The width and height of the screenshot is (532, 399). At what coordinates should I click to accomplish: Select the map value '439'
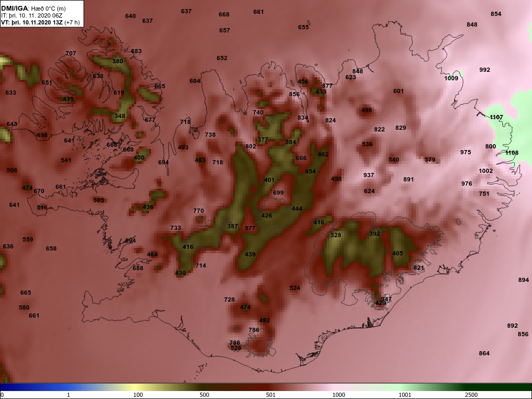click(250, 254)
